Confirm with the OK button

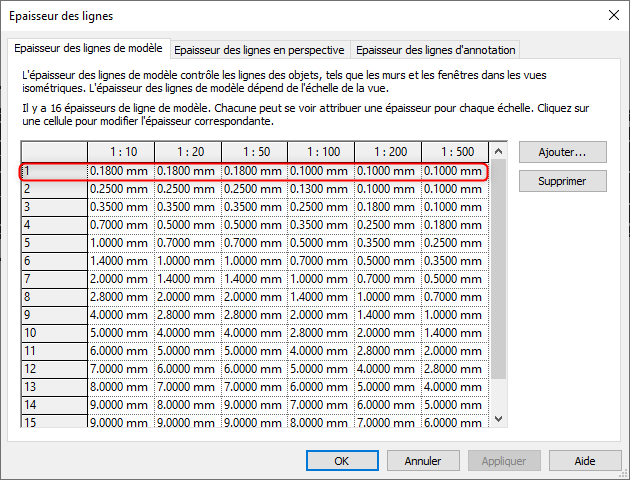click(341, 461)
